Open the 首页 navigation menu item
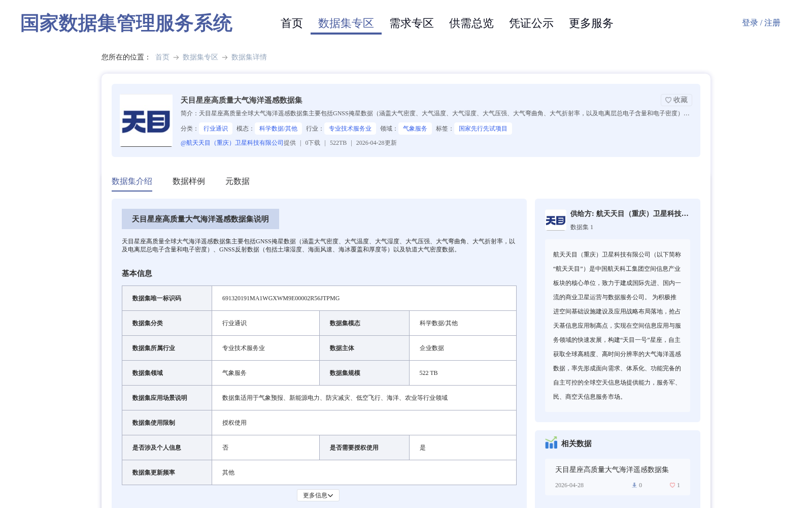812x508 pixels. tap(292, 23)
